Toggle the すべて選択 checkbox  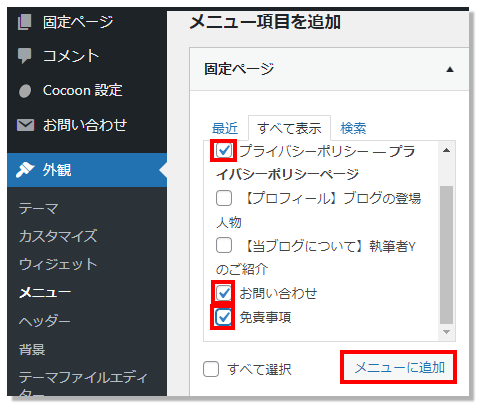click(x=211, y=369)
